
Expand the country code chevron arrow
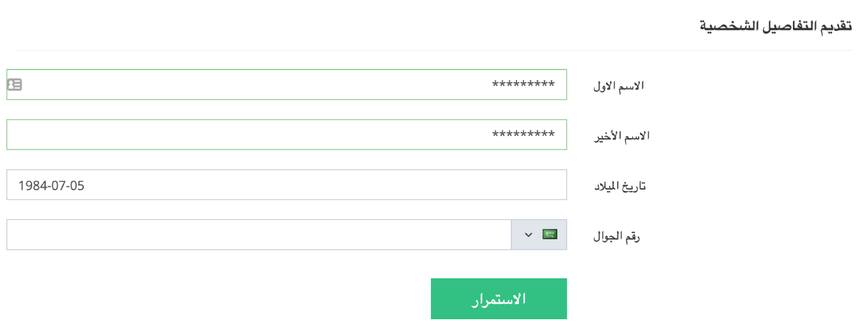[x=528, y=235]
